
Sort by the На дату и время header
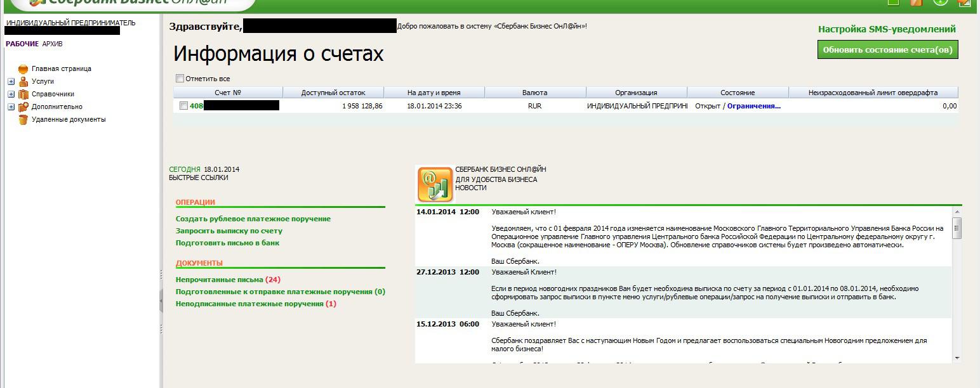tap(434, 93)
